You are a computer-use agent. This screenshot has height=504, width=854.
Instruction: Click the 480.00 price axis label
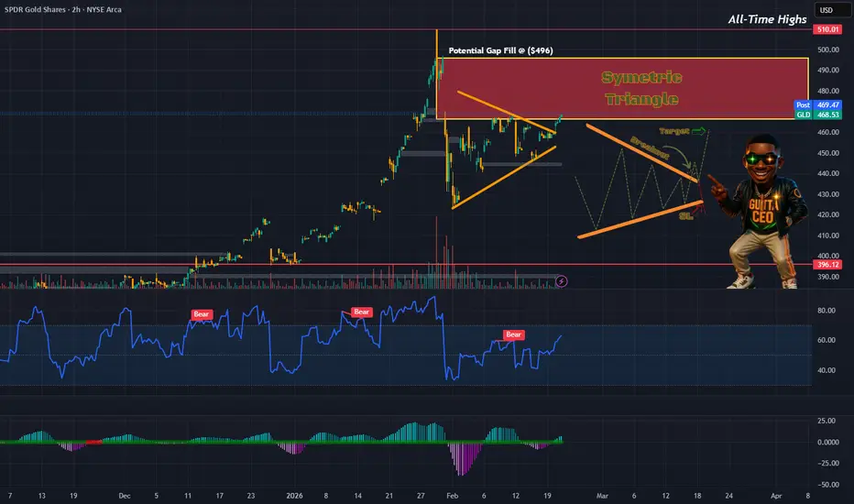(827, 91)
